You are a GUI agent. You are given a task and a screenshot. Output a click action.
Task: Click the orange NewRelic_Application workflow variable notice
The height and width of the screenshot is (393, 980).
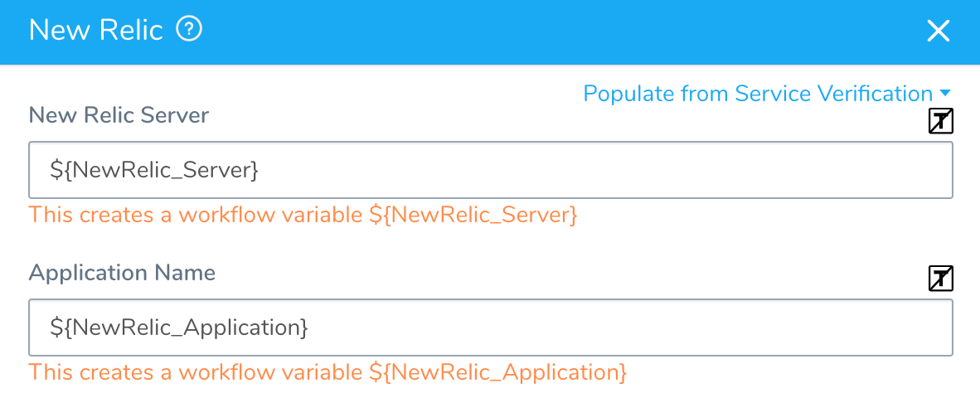[x=328, y=372]
